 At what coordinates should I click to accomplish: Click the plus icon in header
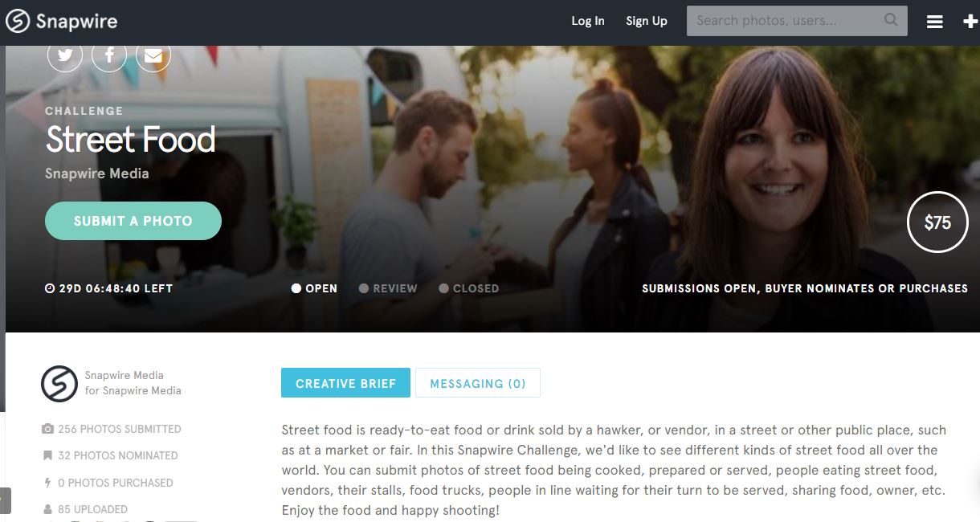pos(970,22)
